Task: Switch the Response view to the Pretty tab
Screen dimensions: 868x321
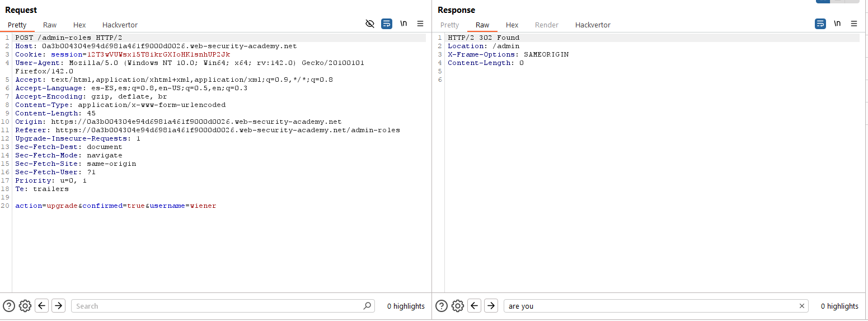Action: click(x=449, y=25)
